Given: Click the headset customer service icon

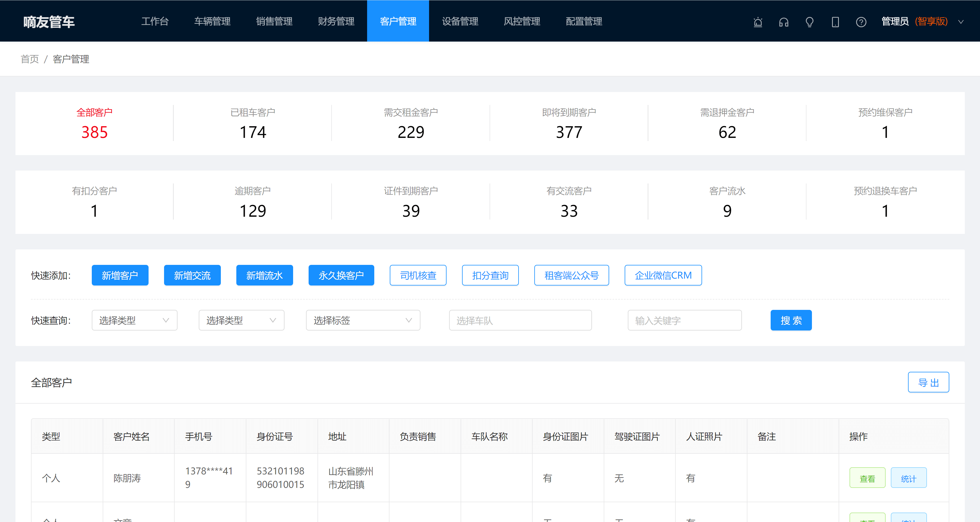Looking at the screenshot, I should [784, 22].
